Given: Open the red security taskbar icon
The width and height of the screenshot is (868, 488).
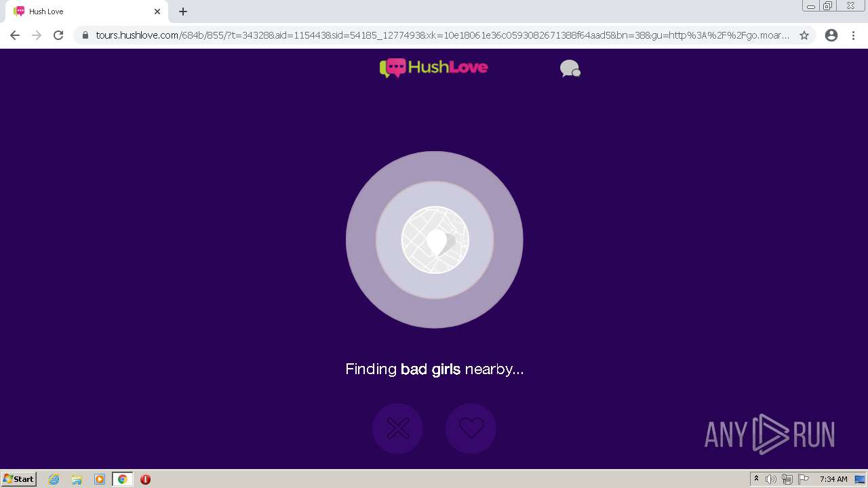Looking at the screenshot, I should click(x=145, y=479).
